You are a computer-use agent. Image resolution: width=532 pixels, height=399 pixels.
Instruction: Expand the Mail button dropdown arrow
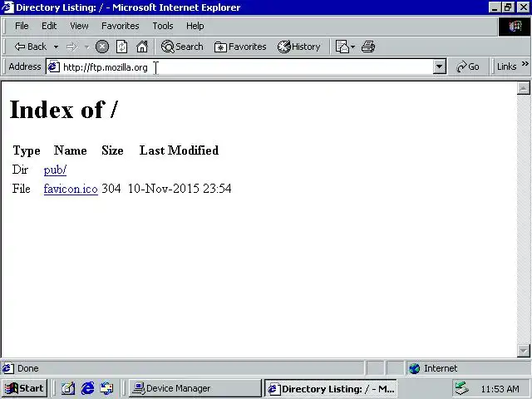[x=352, y=47]
